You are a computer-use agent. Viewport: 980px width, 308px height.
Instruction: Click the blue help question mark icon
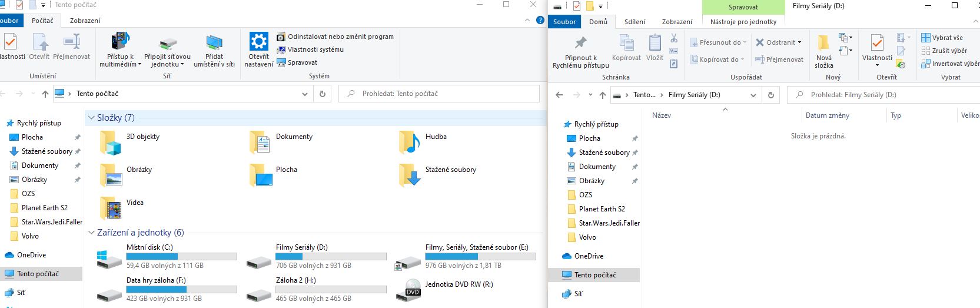pyautogui.click(x=540, y=20)
